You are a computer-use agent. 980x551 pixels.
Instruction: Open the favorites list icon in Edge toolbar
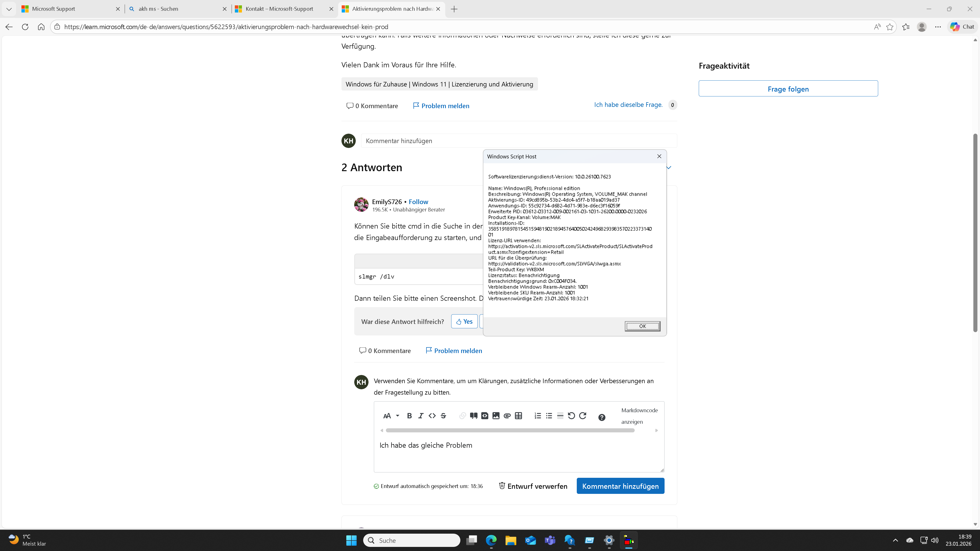[906, 27]
